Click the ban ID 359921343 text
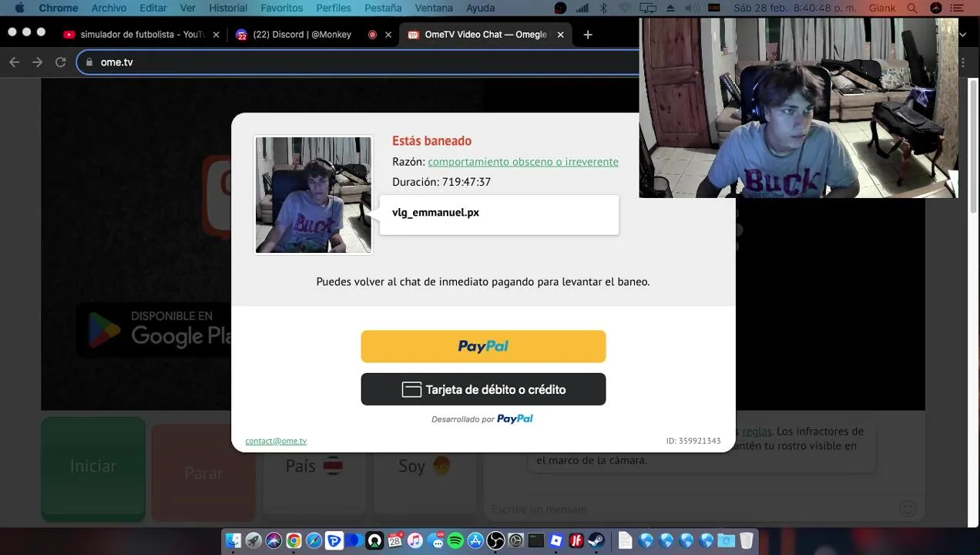Screen dimensions: 980x555 693,441
